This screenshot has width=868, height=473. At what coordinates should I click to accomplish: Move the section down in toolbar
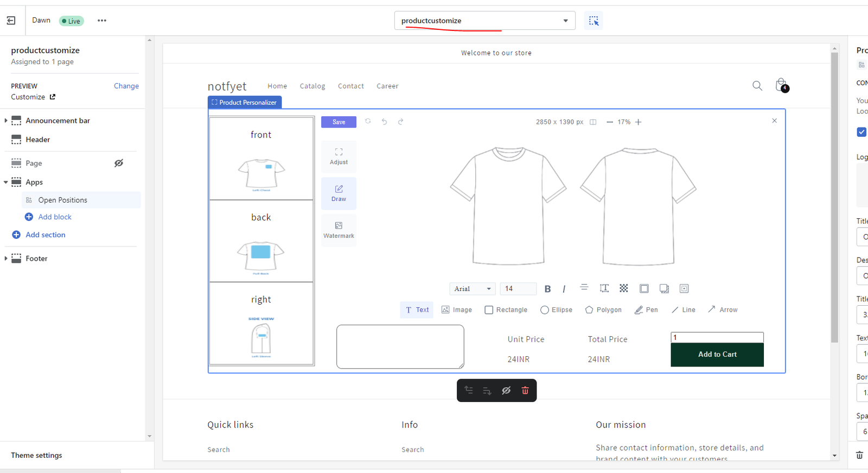point(487,390)
